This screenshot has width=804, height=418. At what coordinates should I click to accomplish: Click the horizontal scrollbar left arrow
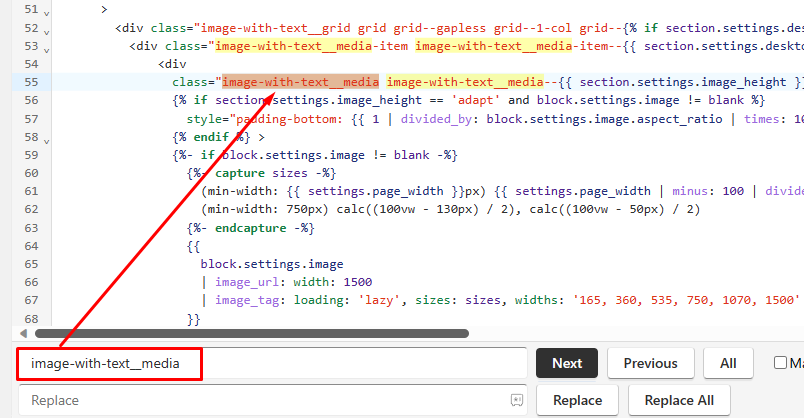pyautogui.click(x=23, y=333)
